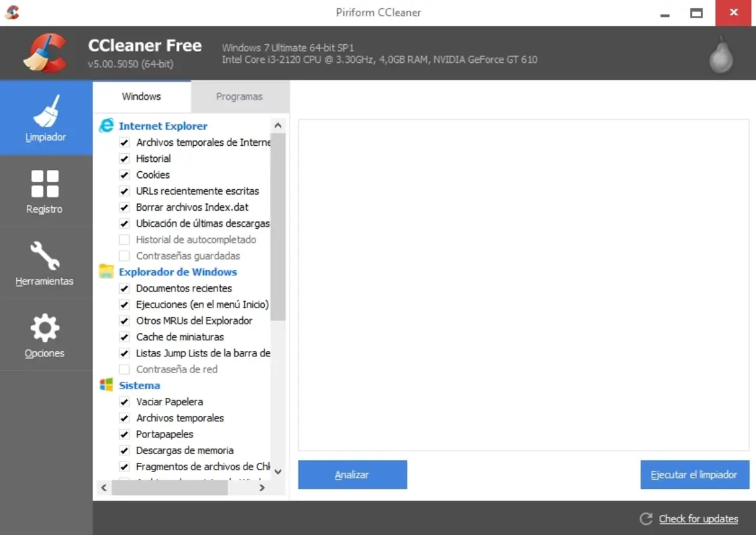Click the Sistema Windows logo icon
The image size is (756, 535).
108,385
